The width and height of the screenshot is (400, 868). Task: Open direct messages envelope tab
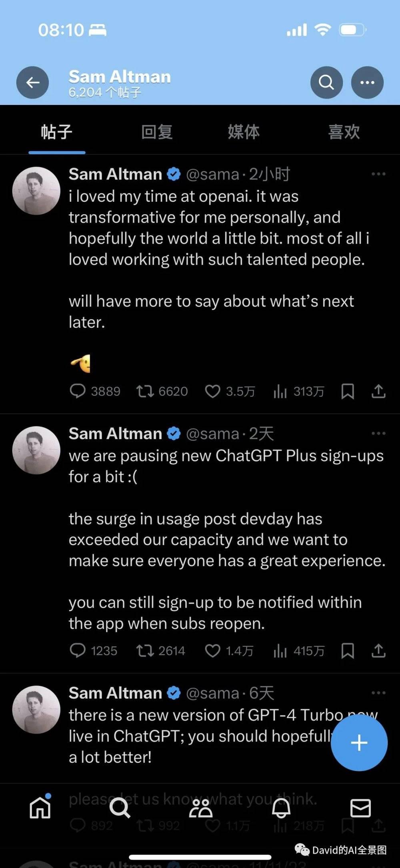[360, 808]
